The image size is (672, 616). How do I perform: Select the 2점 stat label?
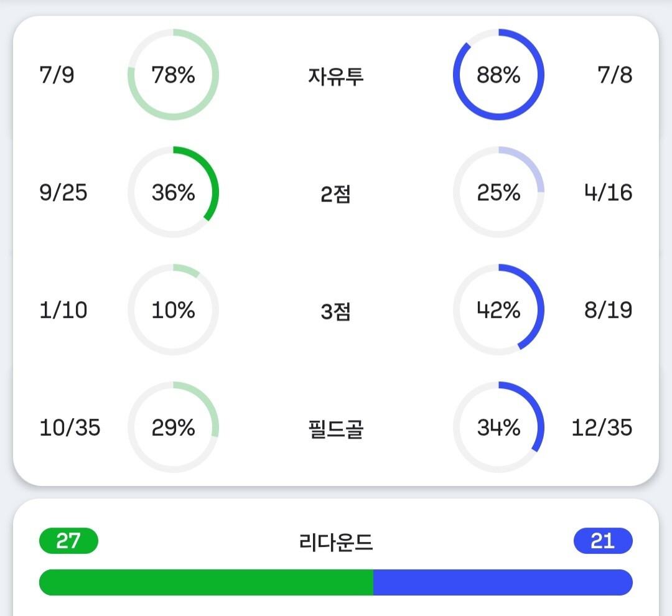pos(336,194)
